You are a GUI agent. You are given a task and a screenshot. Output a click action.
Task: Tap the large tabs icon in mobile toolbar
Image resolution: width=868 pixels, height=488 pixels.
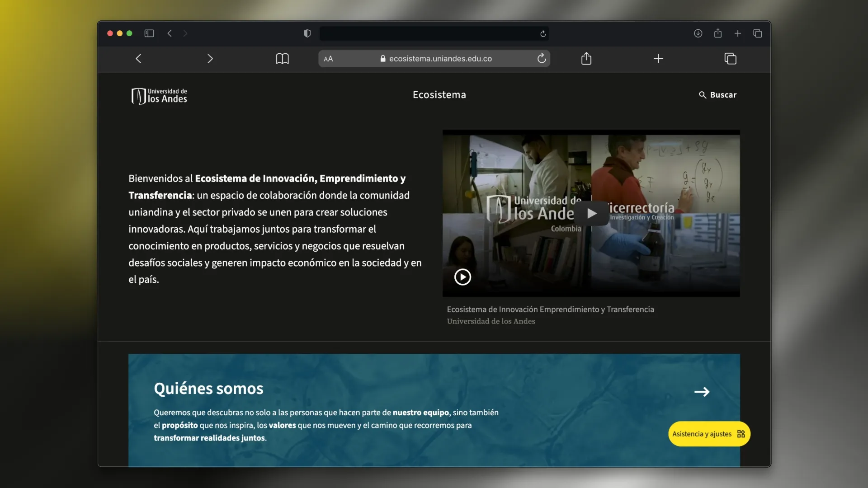(x=731, y=59)
